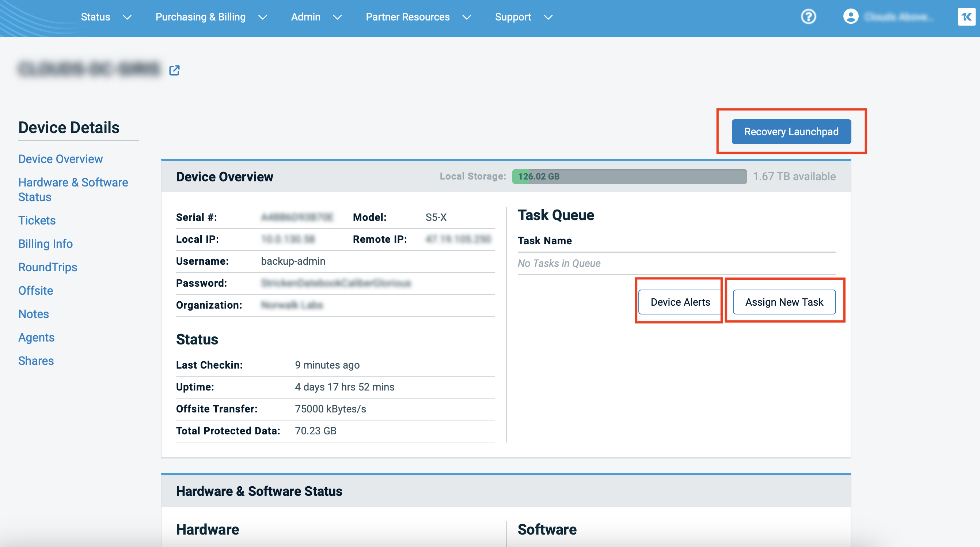Launch the Recovery Launchpad
The height and width of the screenshot is (547, 980).
[791, 132]
